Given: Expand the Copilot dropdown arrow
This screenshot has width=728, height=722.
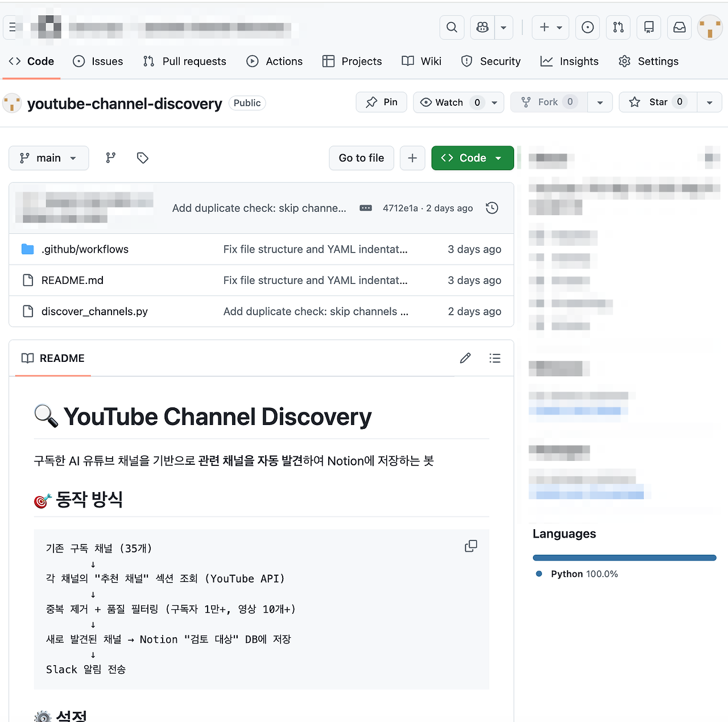Looking at the screenshot, I should (504, 27).
